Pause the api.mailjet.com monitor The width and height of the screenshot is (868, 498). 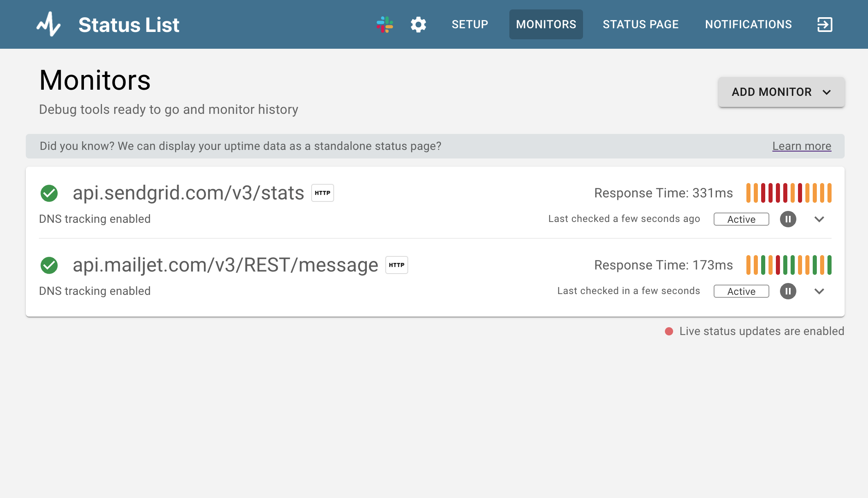pos(788,291)
